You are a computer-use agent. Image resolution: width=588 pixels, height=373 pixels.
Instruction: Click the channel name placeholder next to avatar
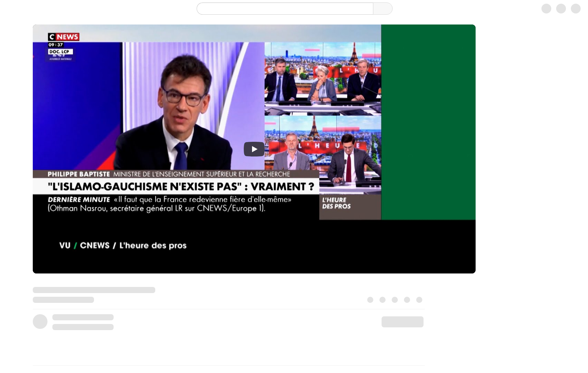pyautogui.click(x=83, y=317)
